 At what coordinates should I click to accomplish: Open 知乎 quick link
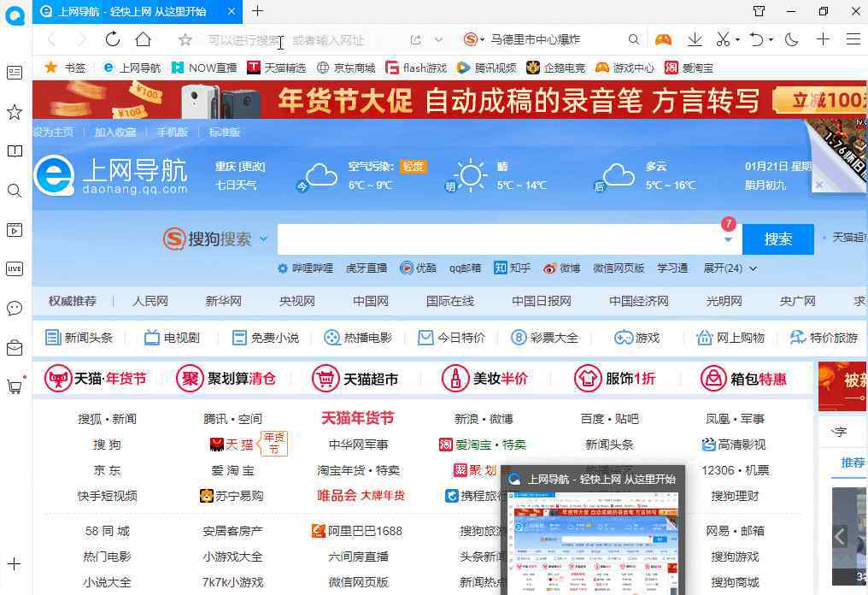click(512, 268)
